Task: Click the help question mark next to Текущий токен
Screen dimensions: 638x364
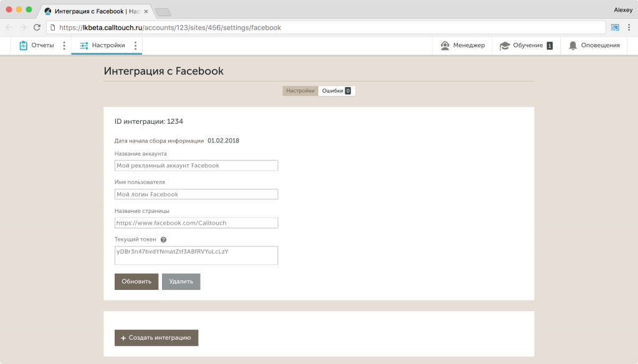Action: pyautogui.click(x=164, y=240)
